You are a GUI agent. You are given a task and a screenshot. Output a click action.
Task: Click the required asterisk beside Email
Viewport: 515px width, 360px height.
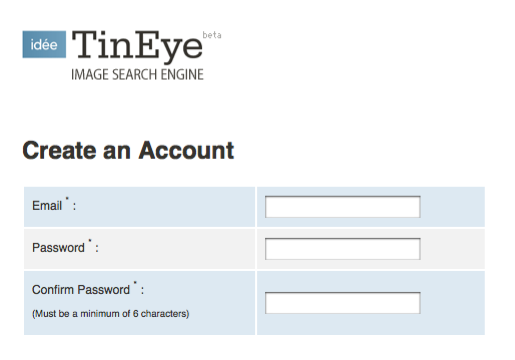tap(67, 199)
